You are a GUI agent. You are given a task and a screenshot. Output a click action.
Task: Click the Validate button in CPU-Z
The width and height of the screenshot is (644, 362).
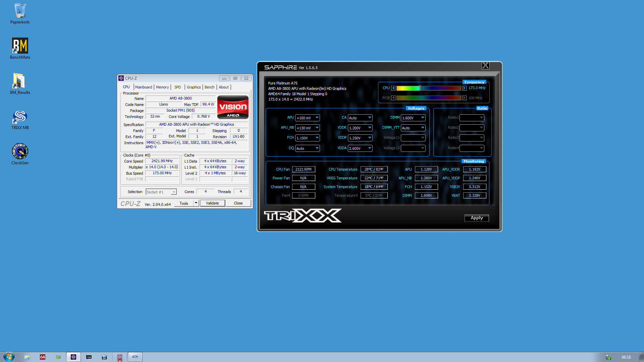point(212,203)
